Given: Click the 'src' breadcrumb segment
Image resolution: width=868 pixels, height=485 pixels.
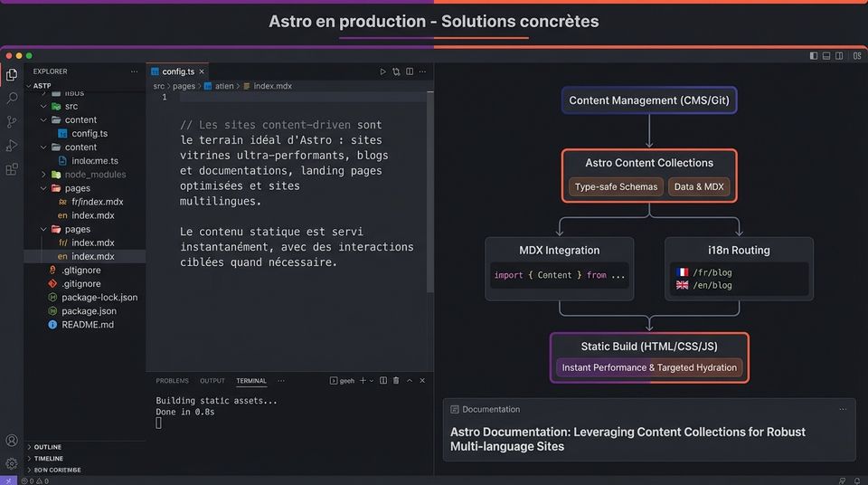Looking at the screenshot, I should 159,86.
